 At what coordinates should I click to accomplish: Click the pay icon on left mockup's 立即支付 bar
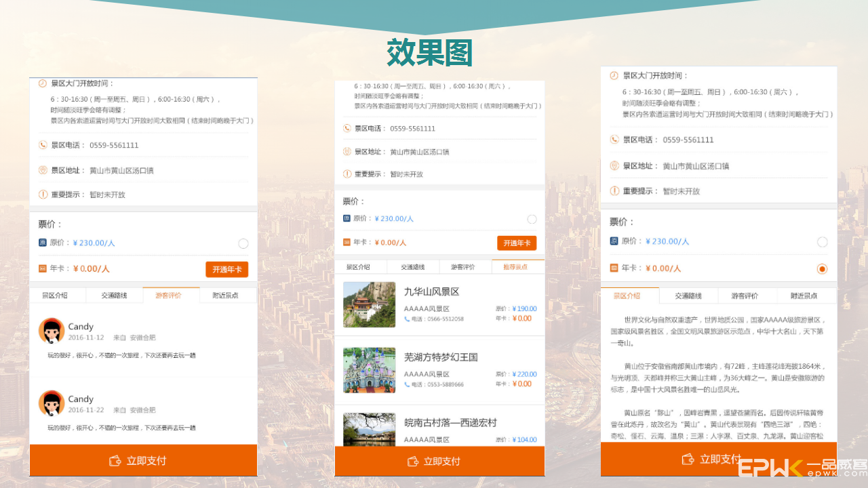(115, 461)
